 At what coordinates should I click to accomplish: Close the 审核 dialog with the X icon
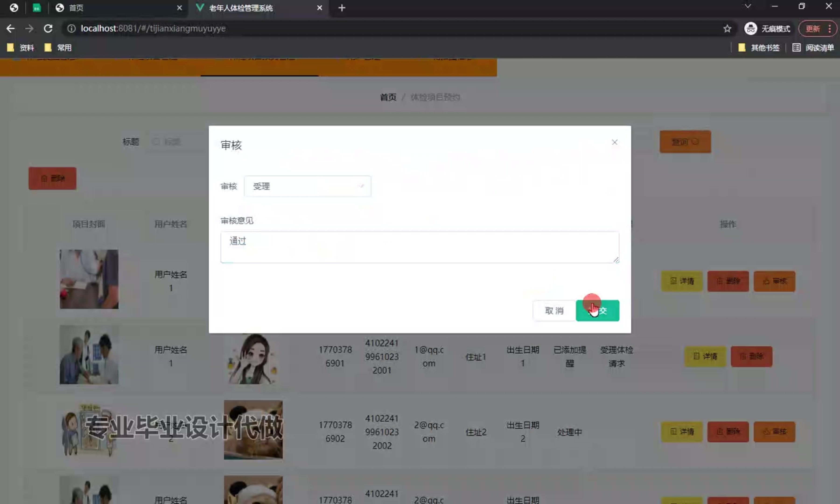pyautogui.click(x=614, y=142)
